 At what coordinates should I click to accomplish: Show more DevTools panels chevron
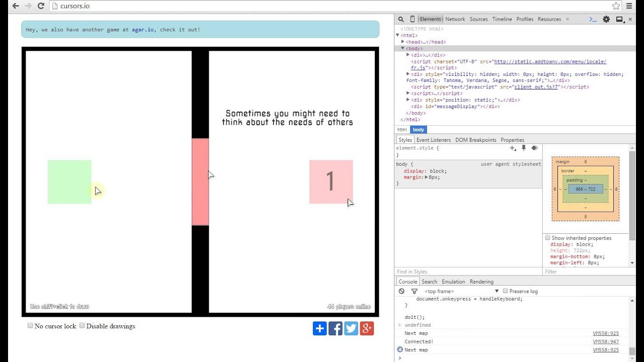point(568,19)
